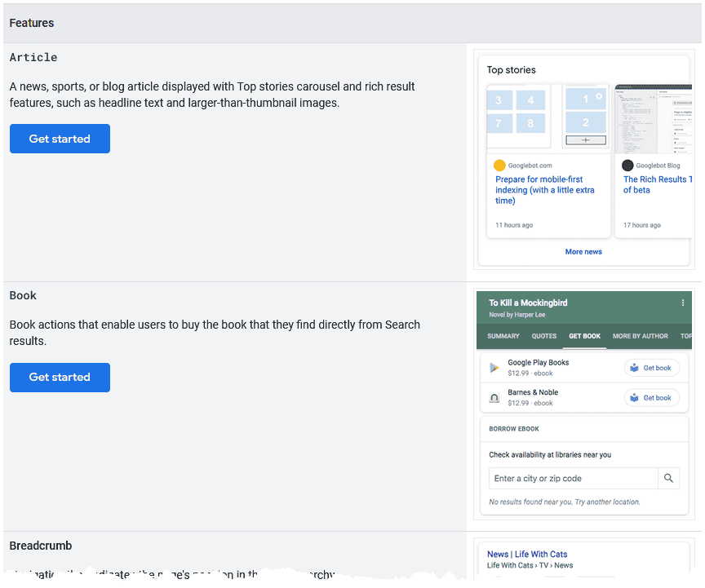Click 'Check availability at libraries near you' text
This screenshot has height=588, width=705.
550,455
